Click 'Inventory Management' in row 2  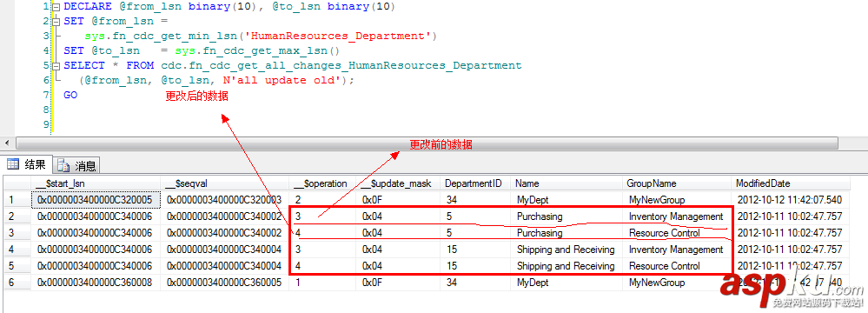677,216
